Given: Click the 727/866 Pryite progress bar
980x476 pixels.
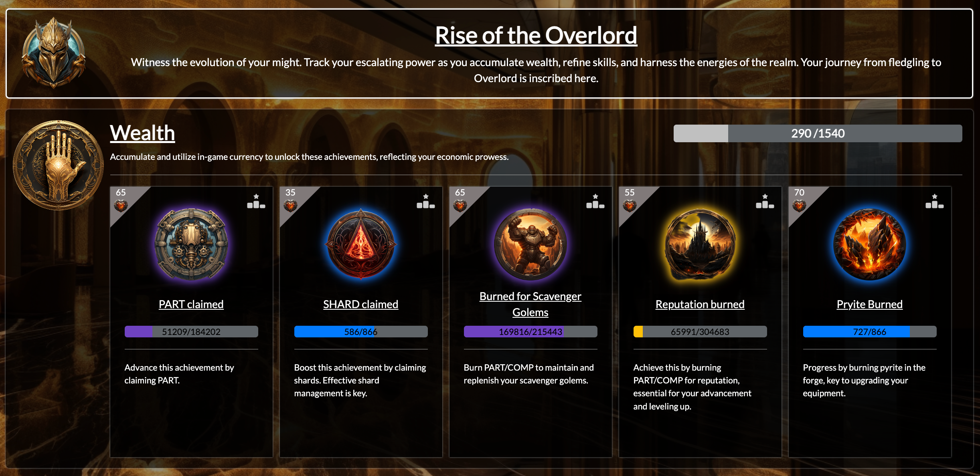Looking at the screenshot, I should (870, 332).
